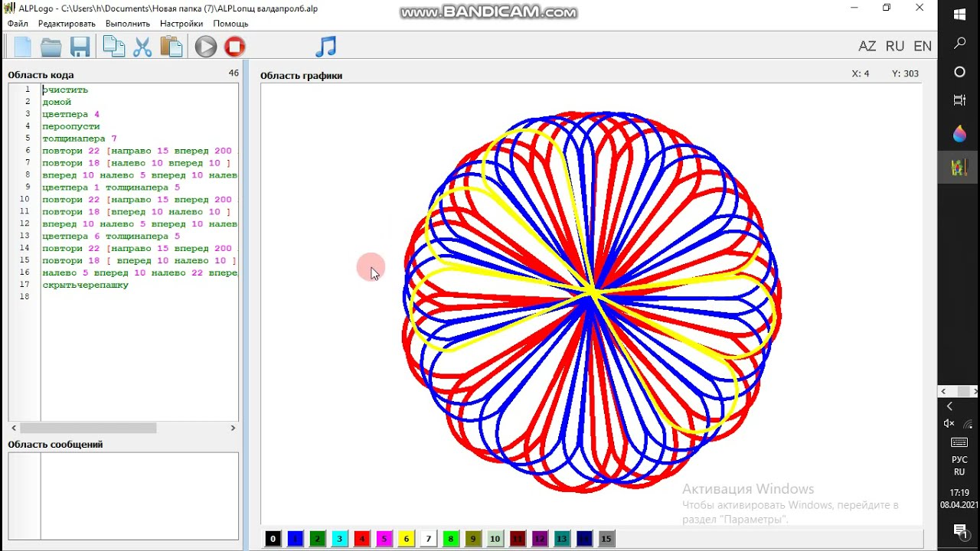The width and height of the screenshot is (980, 551).
Task: Select color swatch 0 black
Action: point(273,539)
